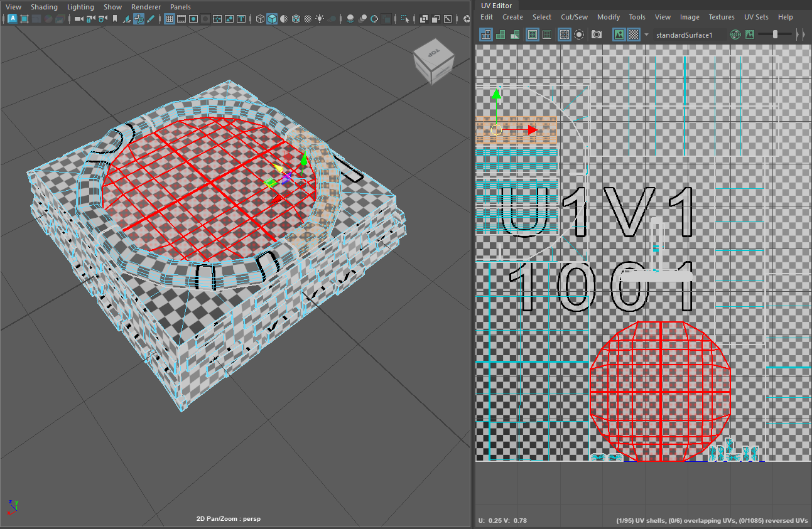The height and width of the screenshot is (529, 812).
Task: Enable Wireframe display mode
Action: pyautogui.click(x=260, y=19)
